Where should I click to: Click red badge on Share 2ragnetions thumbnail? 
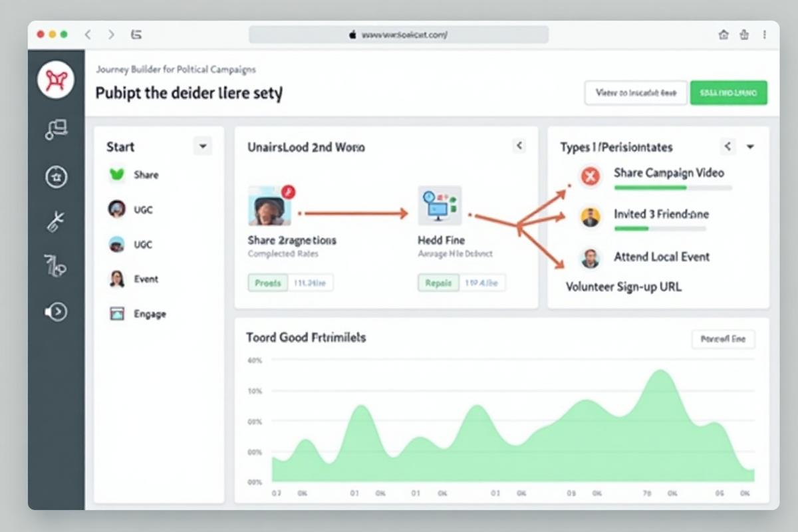pos(289,192)
